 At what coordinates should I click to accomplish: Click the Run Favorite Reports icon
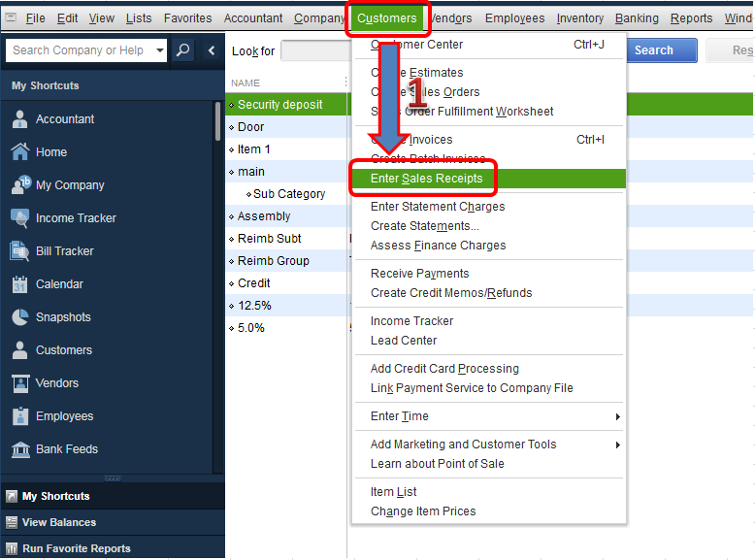pyautogui.click(x=12, y=548)
